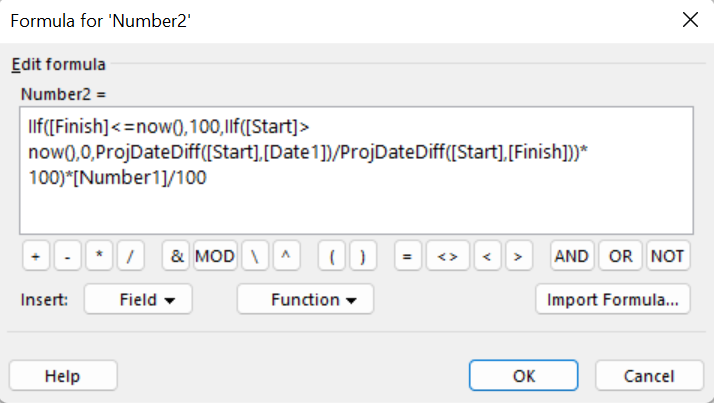Insert the ampersand concatenation operator
Viewport: 714px width, 403px height.
click(x=176, y=256)
